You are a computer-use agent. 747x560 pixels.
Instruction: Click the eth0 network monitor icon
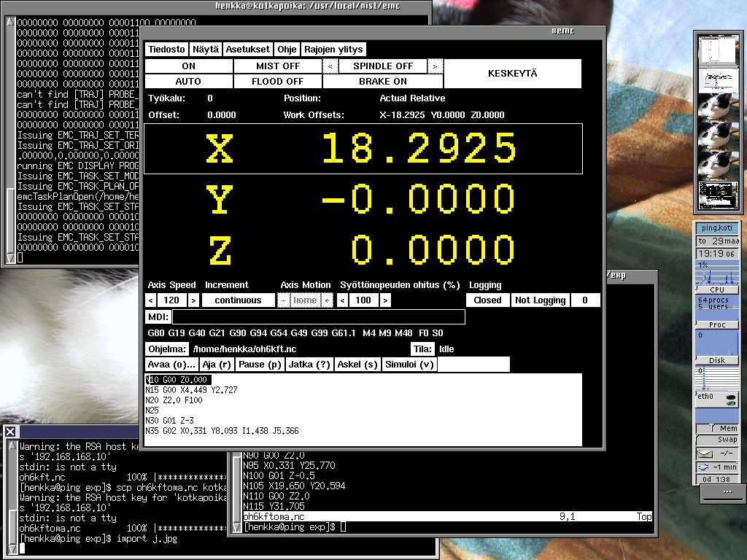731,399
